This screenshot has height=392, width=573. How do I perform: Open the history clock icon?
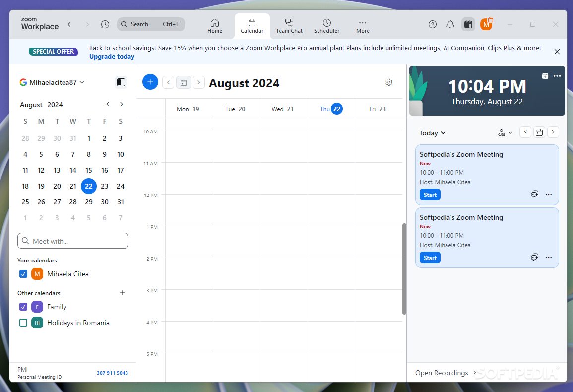[x=105, y=24]
